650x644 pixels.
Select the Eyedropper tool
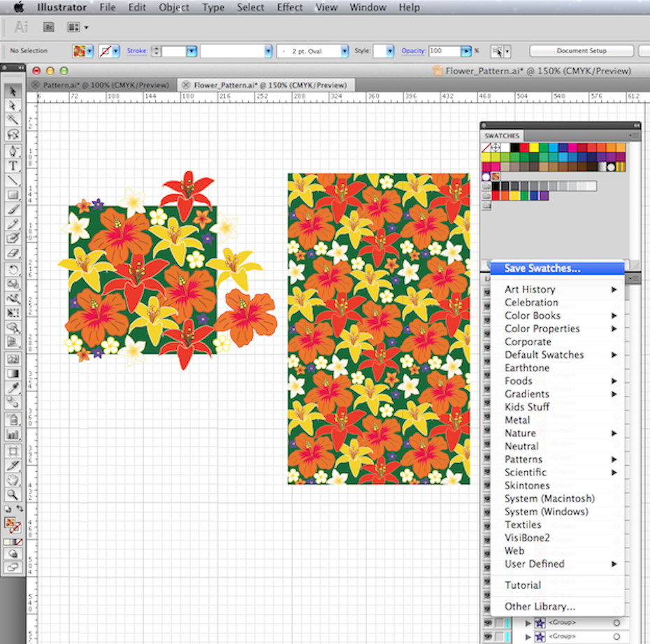(x=13, y=388)
